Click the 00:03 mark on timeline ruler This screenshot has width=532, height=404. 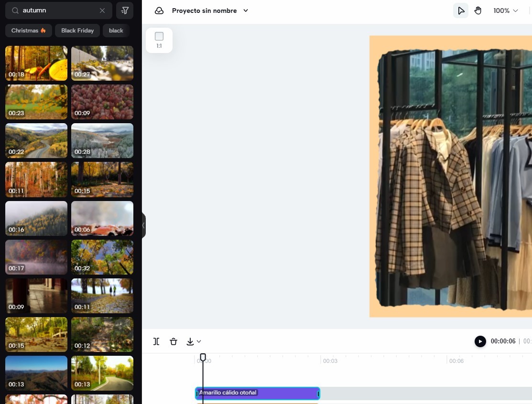pos(330,361)
